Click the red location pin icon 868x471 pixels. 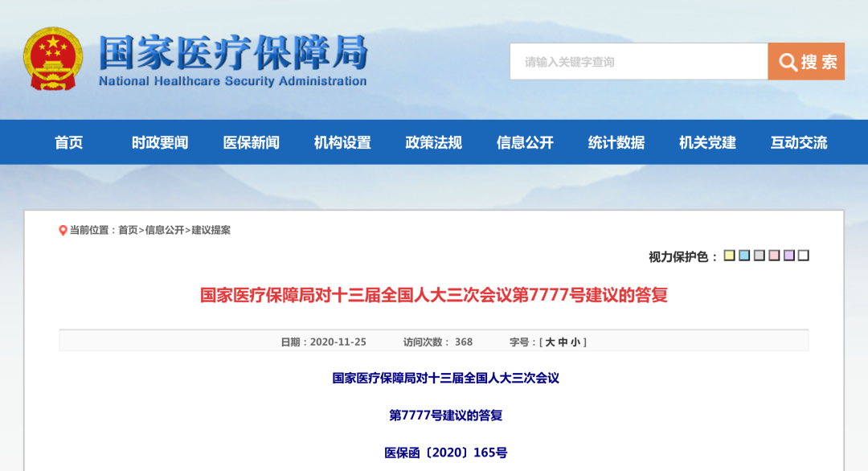(x=63, y=231)
